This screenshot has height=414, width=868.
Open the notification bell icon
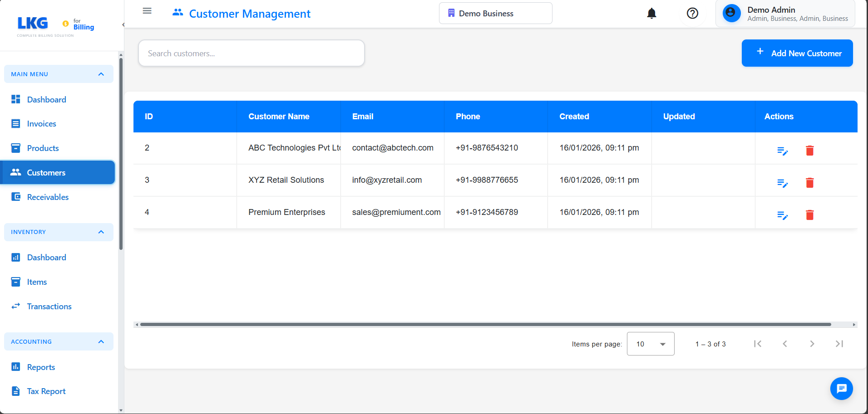(x=651, y=13)
